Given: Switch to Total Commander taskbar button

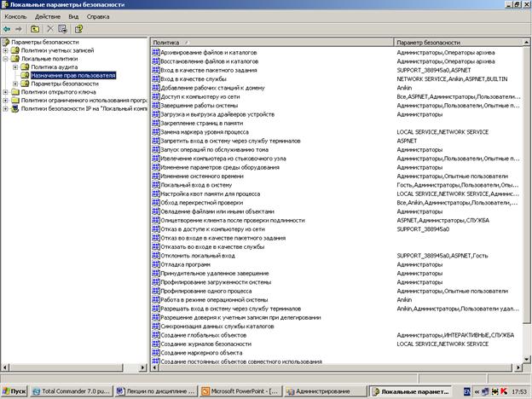Looking at the screenshot, I should (x=72, y=391).
